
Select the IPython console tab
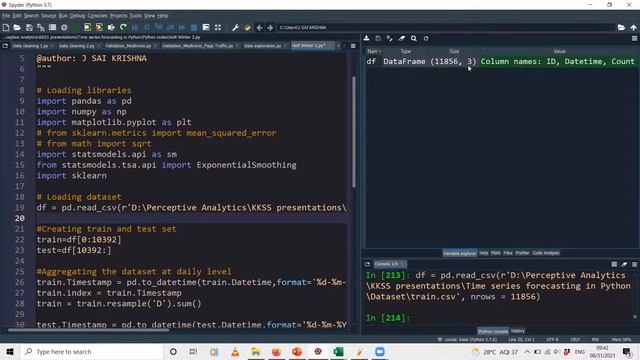pos(493,331)
